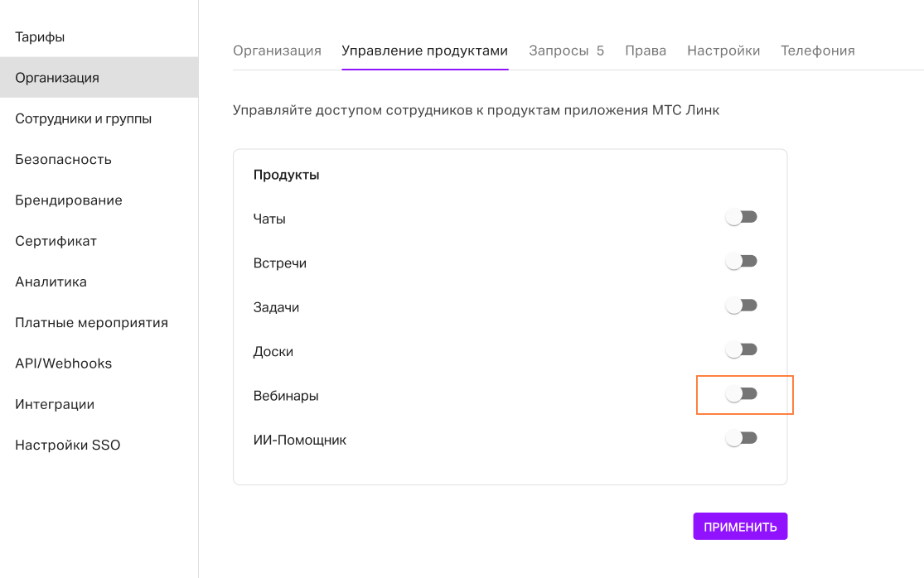Toggle the Вебинары product switch
Viewport: 924px width, 578px height.
click(742, 394)
